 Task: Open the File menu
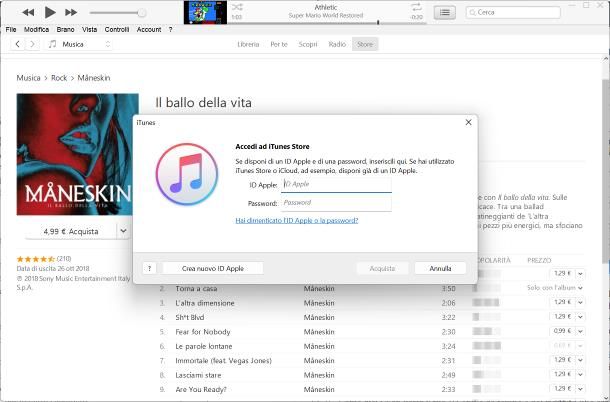pos(11,30)
